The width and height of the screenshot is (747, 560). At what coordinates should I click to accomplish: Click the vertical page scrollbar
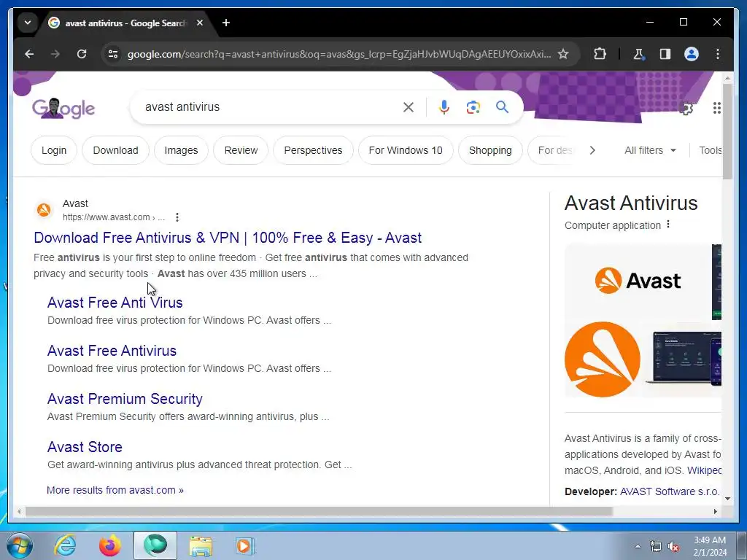(x=727, y=131)
